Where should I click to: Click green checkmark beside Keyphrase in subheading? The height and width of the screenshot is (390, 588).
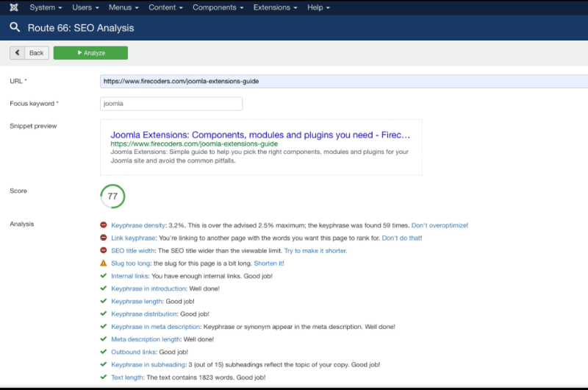click(104, 364)
